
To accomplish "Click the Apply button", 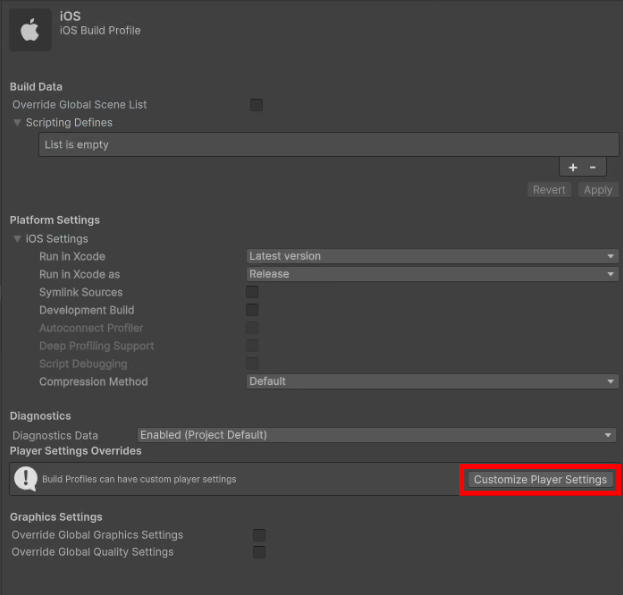I will (x=597, y=190).
